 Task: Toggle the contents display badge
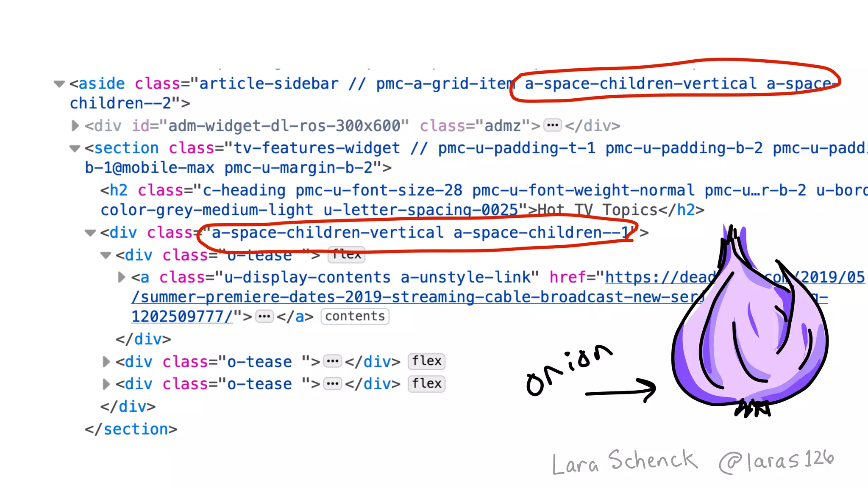point(355,316)
